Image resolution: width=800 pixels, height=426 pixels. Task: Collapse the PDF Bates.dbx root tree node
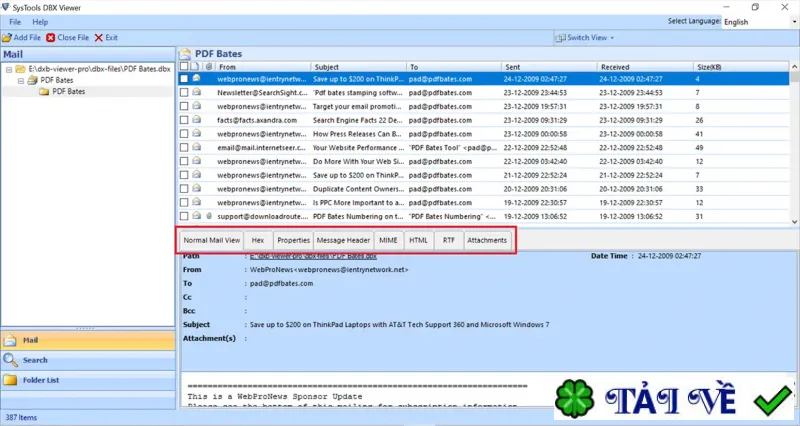coord(9,69)
